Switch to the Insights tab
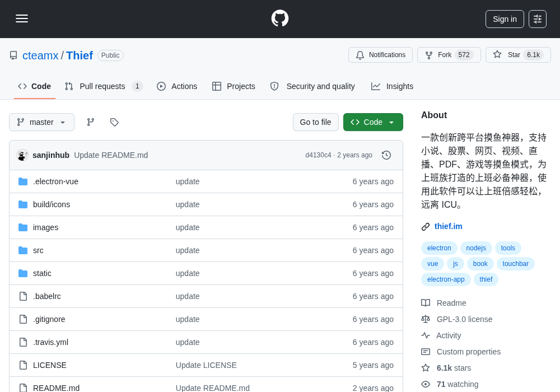The image size is (560, 392). click(x=392, y=86)
